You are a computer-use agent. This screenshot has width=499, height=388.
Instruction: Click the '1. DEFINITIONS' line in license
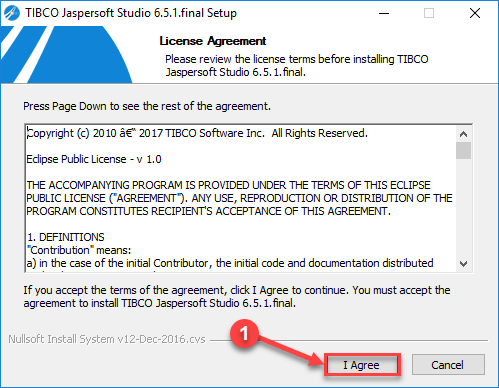[x=66, y=237]
